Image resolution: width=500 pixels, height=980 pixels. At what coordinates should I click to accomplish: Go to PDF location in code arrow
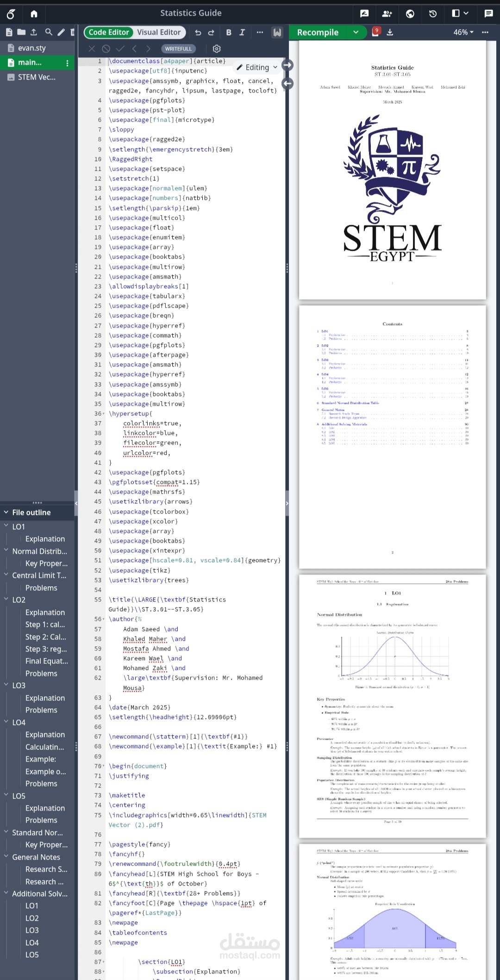(x=287, y=84)
